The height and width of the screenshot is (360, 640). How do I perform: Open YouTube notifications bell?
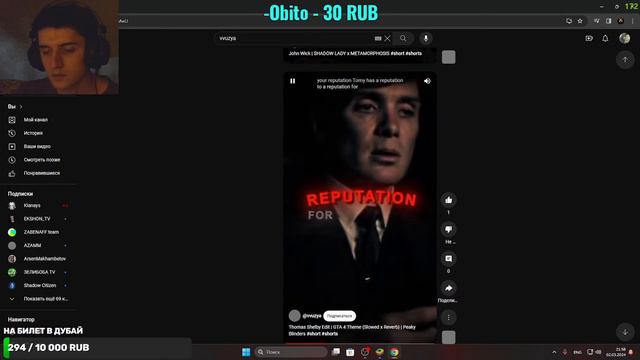tap(605, 38)
